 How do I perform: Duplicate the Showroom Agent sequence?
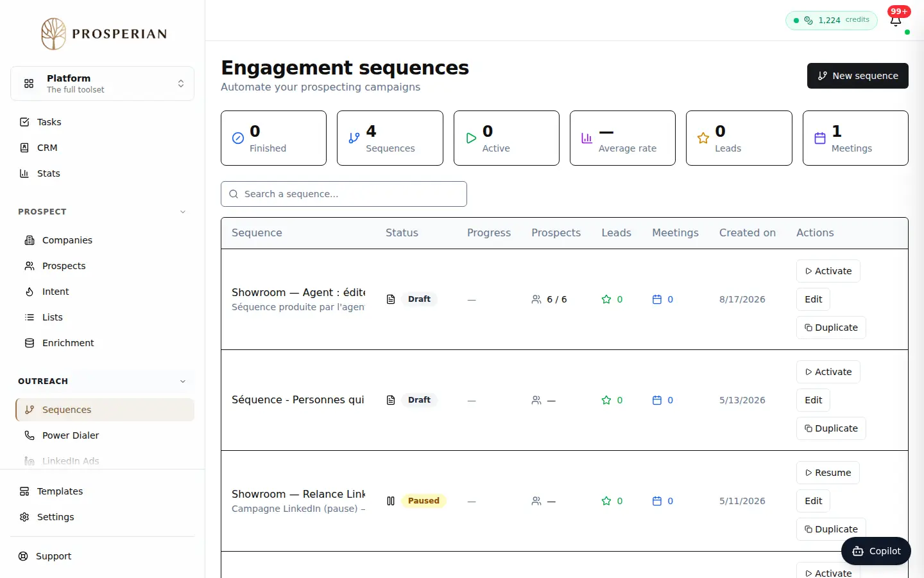pos(831,328)
